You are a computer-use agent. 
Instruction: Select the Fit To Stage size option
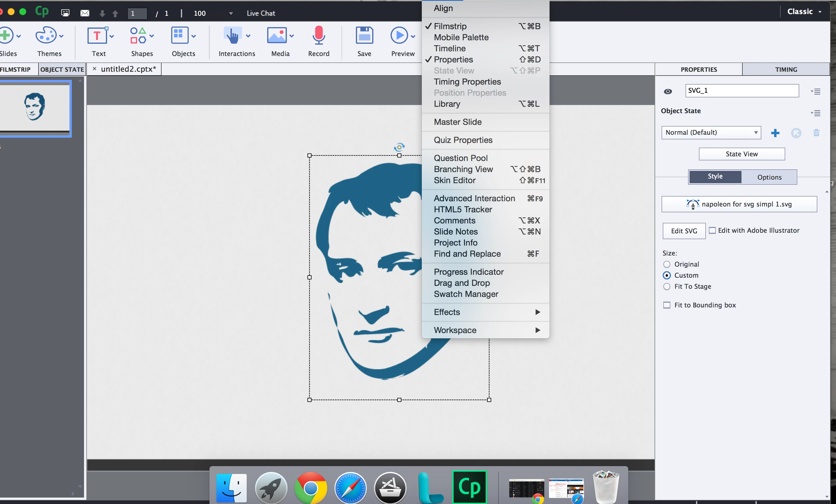pyautogui.click(x=667, y=287)
